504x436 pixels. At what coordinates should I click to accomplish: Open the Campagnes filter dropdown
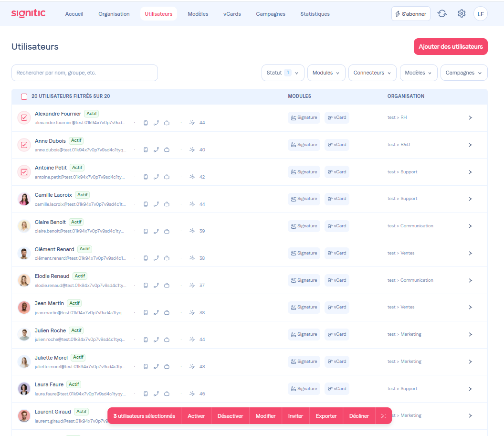coord(464,73)
